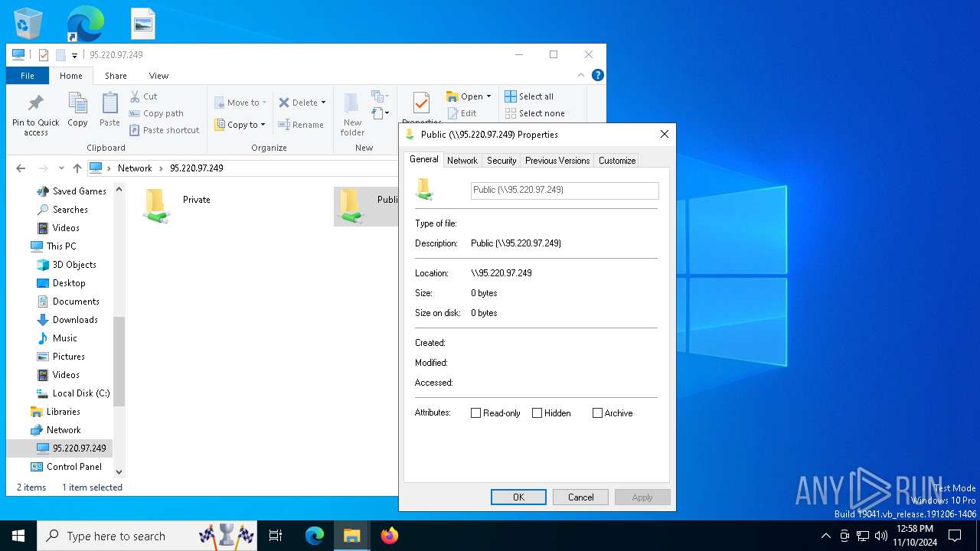Switch to the Security tab in Properties
This screenshot has height=551, width=980.
click(501, 161)
